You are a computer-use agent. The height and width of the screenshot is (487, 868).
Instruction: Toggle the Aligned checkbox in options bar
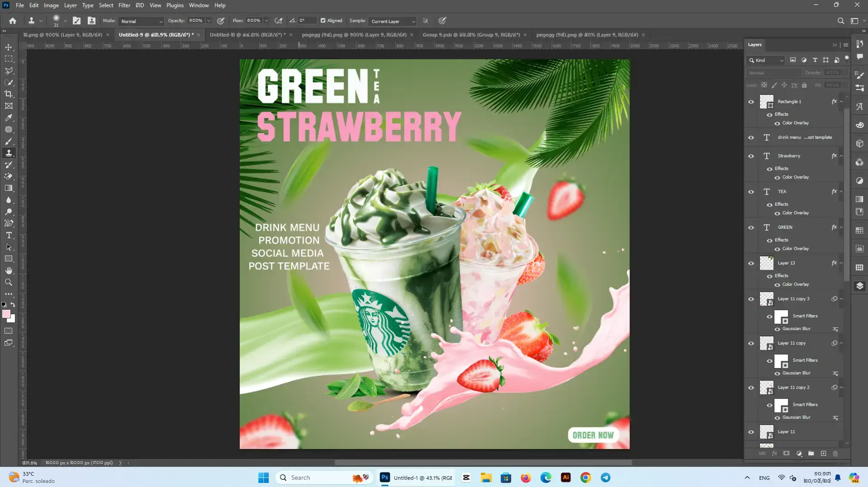323,20
